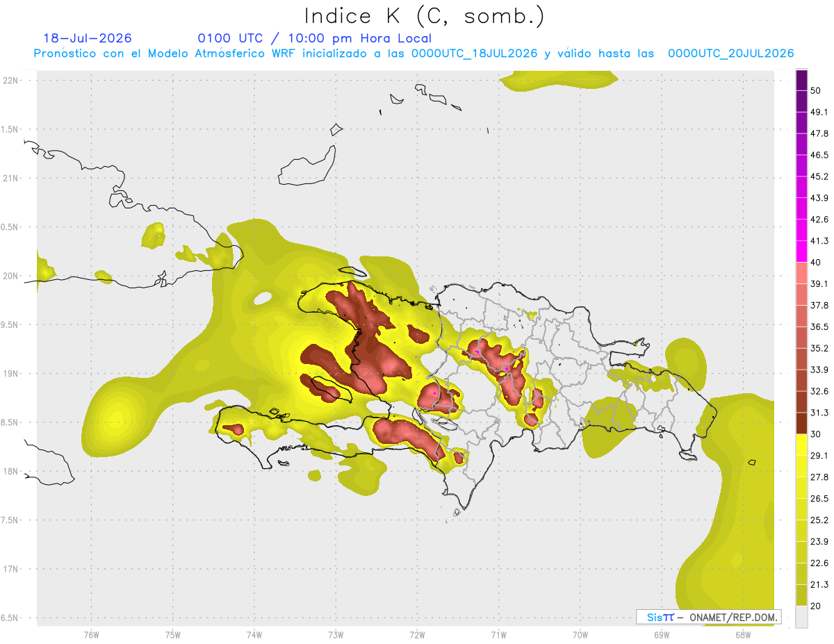The image size is (834, 644).
Task: Click the "47.8" value on the color scale
Action: (x=819, y=134)
